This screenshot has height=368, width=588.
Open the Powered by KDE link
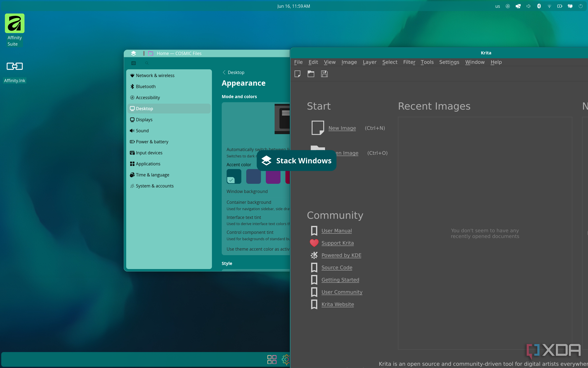coord(341,255)
